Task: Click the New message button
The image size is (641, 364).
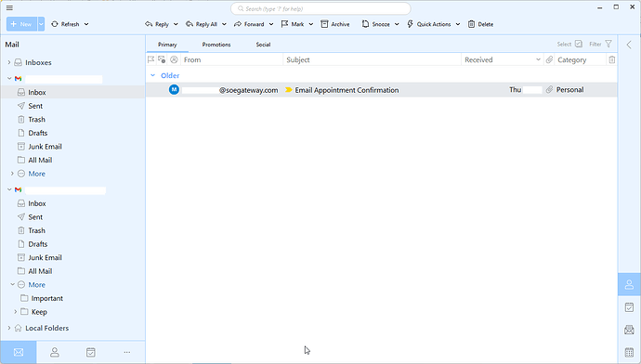Action: (21, 24)
